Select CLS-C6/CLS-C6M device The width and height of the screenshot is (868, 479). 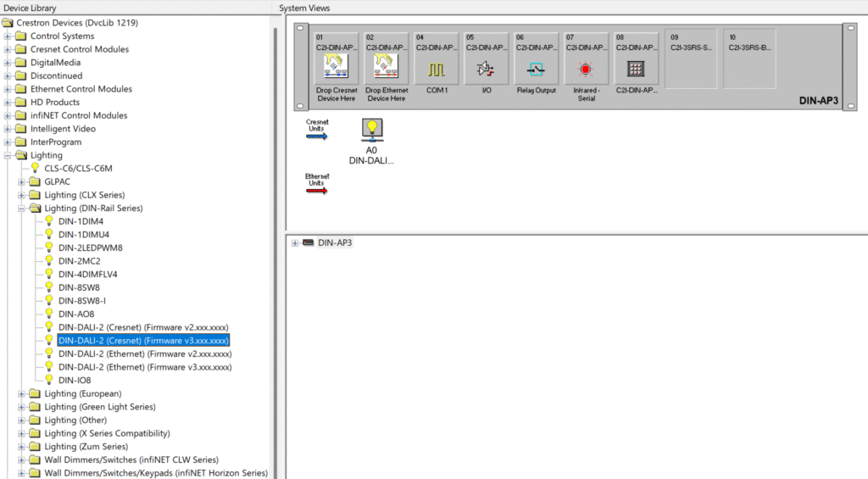(x=78, y=169)
